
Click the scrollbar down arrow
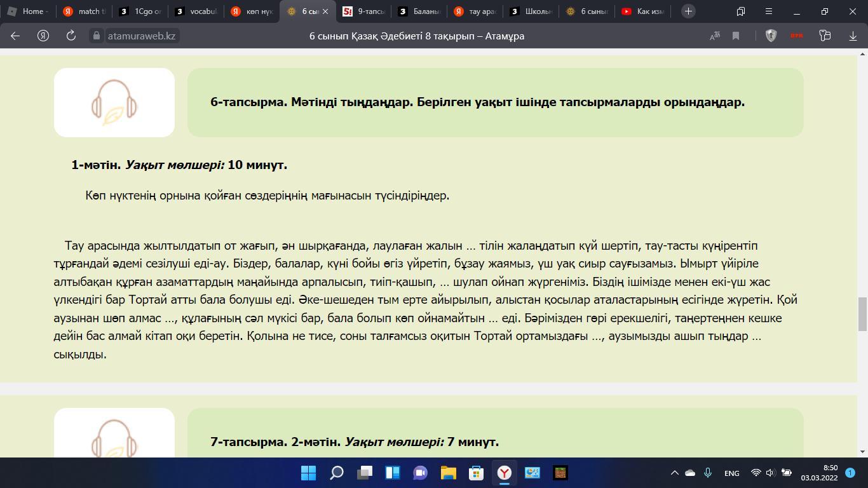[863, 452]
